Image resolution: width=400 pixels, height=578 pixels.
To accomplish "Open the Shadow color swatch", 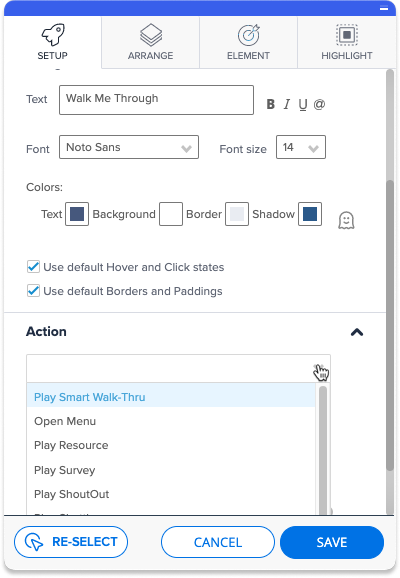I will pyautogui.click(x=310, y=214).
